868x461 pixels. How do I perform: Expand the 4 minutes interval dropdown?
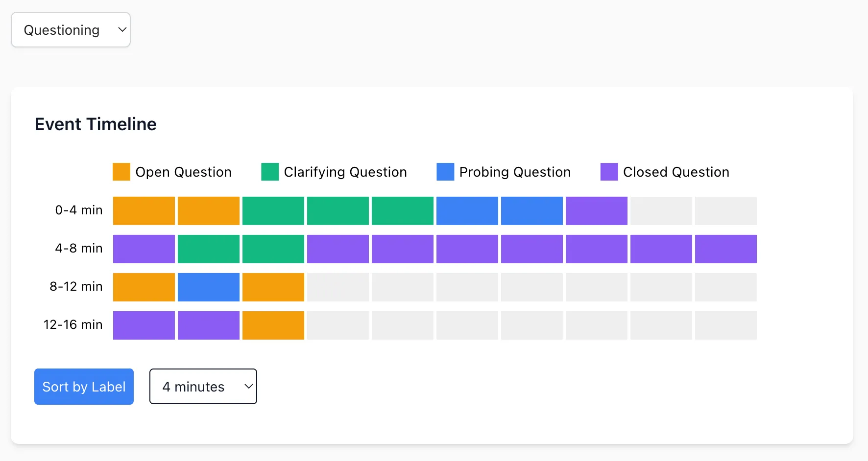203,387
